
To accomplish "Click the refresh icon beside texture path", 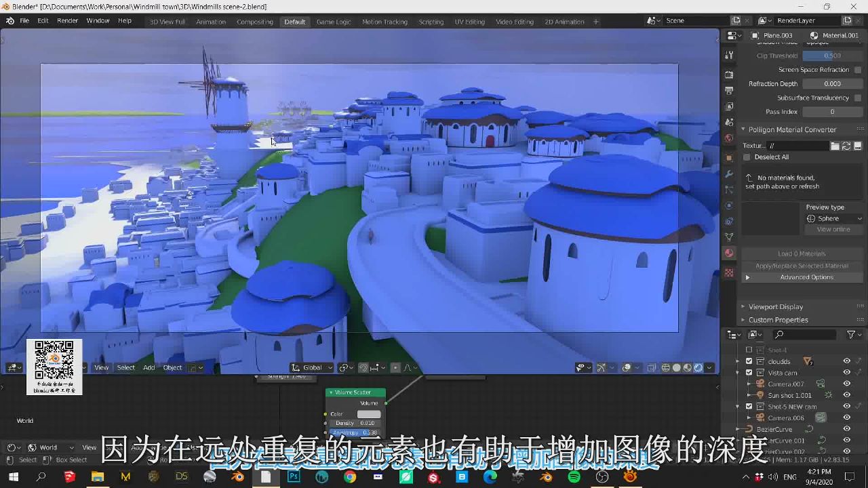I will coord(846,146).
